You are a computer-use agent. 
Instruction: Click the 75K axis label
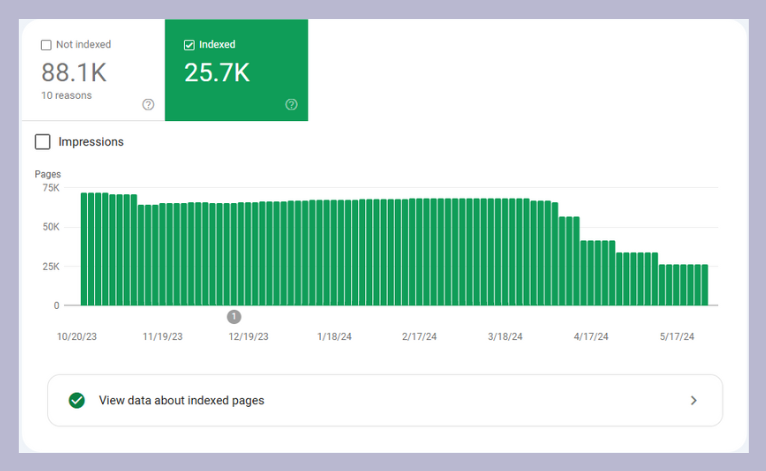(49, 188)
